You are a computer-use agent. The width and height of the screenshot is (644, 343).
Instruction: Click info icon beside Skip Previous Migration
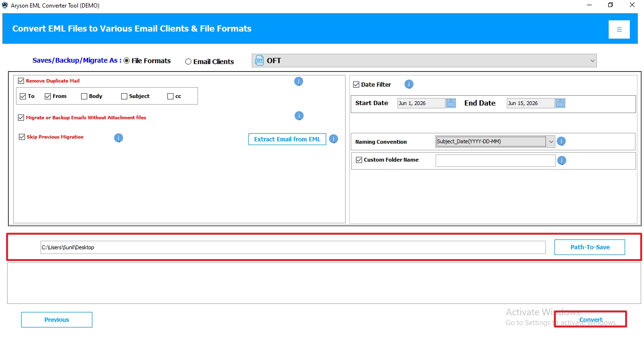click(119, 138)
